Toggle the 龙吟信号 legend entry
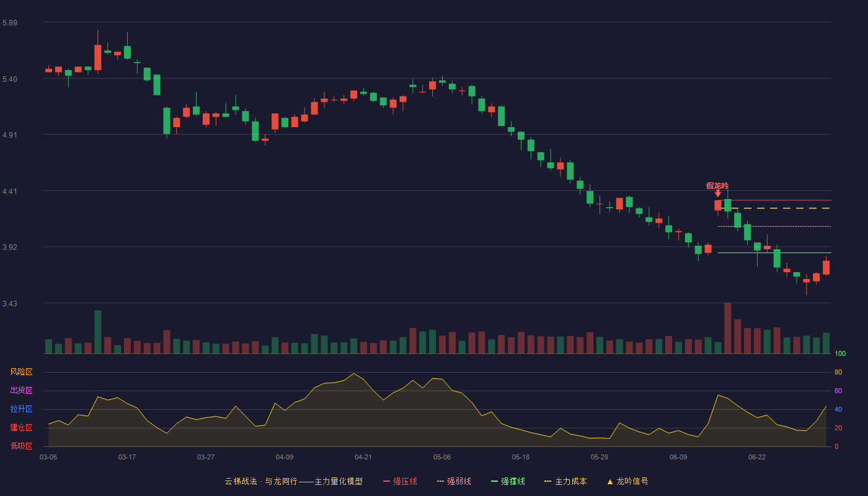Image resolution: width=868 pixels, height=496 pixels. [627, 481]
